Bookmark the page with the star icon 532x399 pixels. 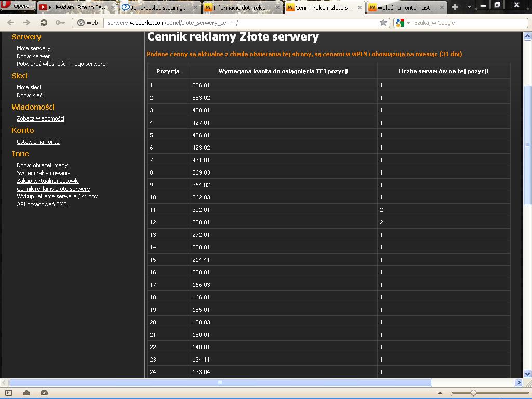pos(383,23)
